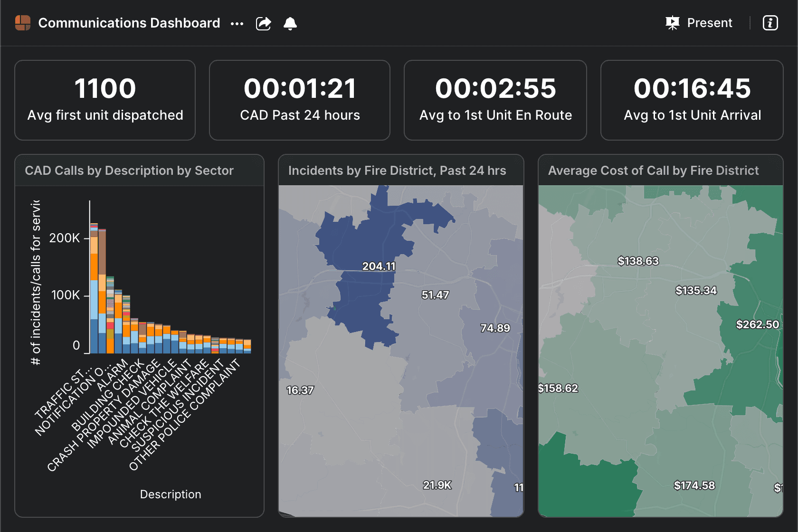
Task: Open the info panel icon
Action: click(x=770, y=23)
